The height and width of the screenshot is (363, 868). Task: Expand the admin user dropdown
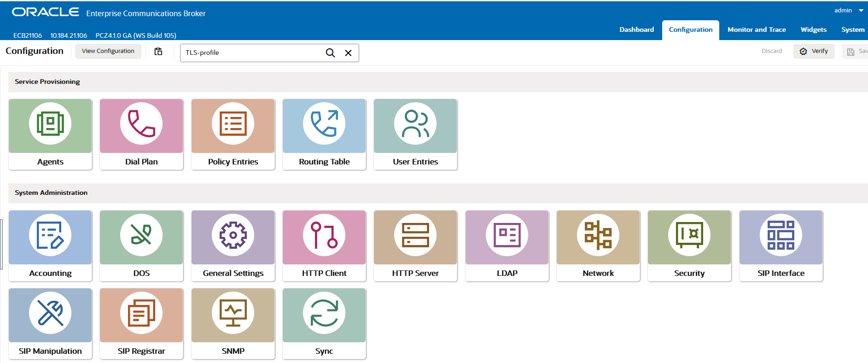861,10
